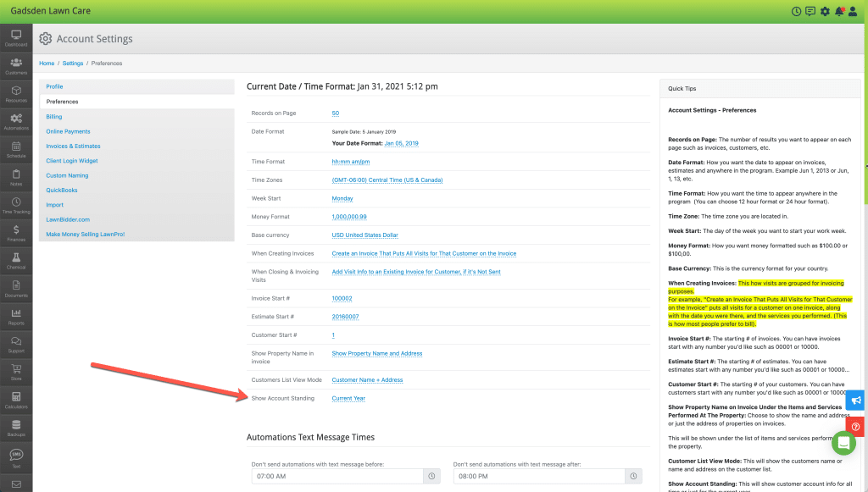Screen dimensions: 868x492
Task: Edit the Week Start value Monday
Action: [342, 199]
